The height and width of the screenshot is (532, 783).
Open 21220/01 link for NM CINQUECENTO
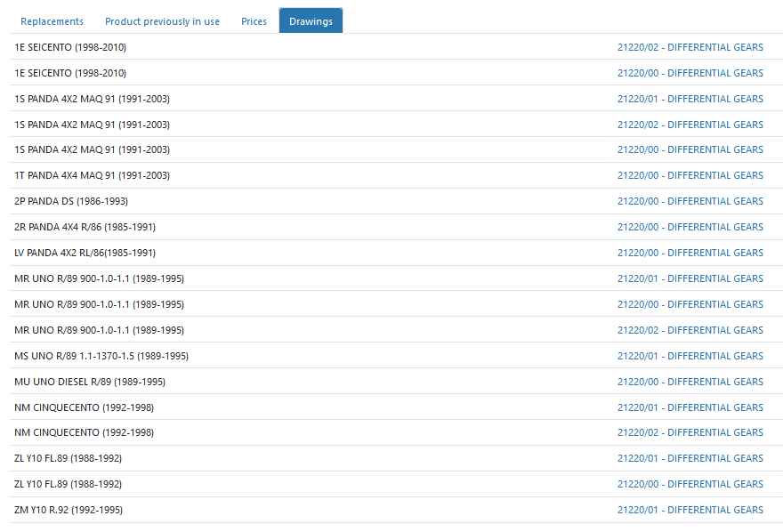[690, 407]
